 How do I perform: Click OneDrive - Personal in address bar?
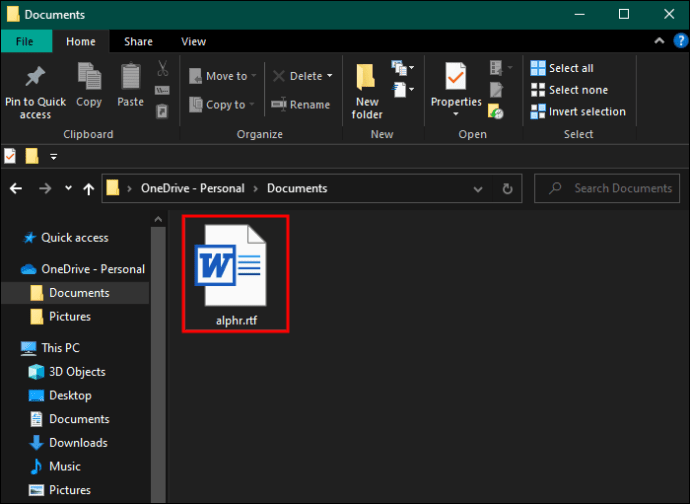192,188
